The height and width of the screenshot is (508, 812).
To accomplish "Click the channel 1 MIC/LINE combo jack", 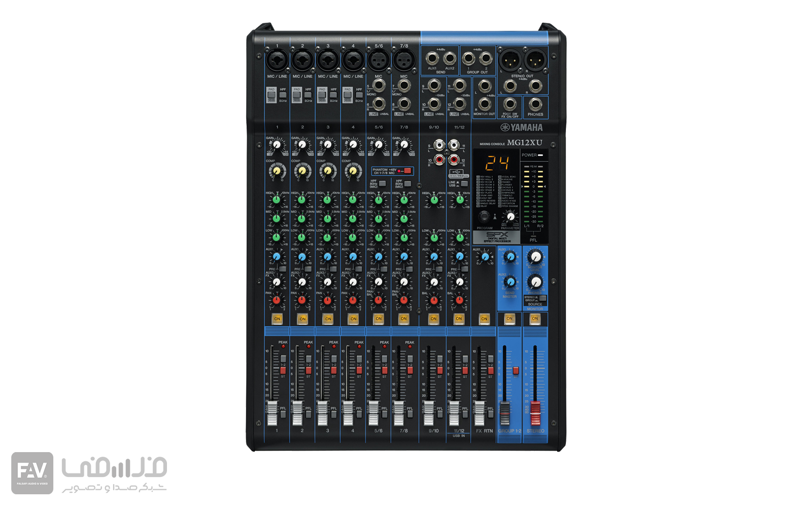I will point(277,61).
